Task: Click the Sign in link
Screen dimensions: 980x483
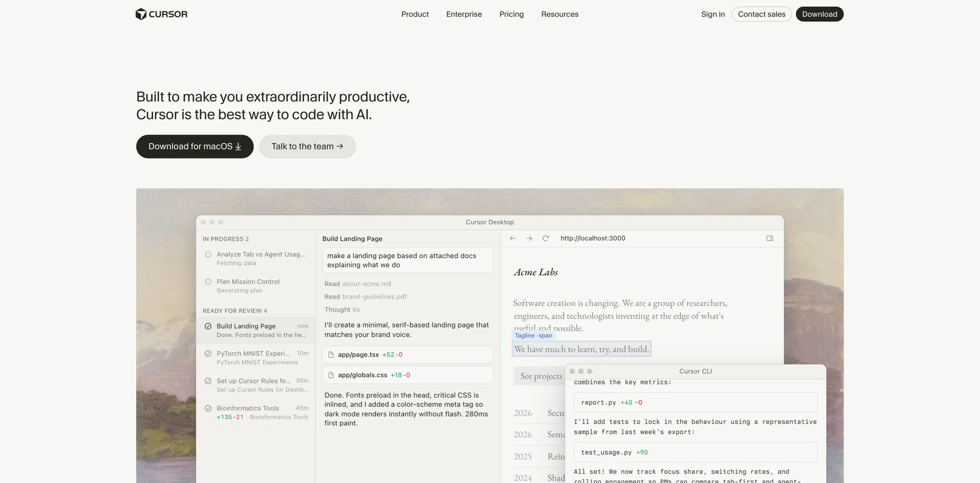Action: (x=713, y=14)
